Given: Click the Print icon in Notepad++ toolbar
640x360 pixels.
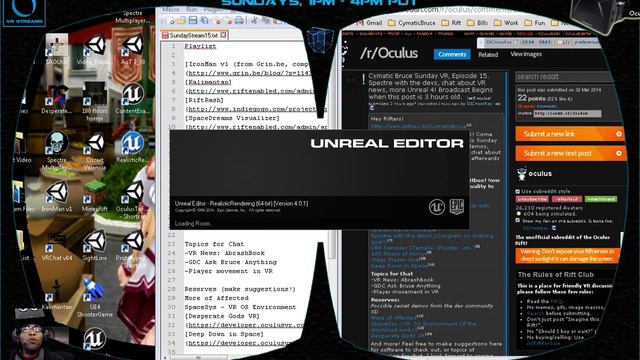Looking at the screenshot, I should click(240, 20).
